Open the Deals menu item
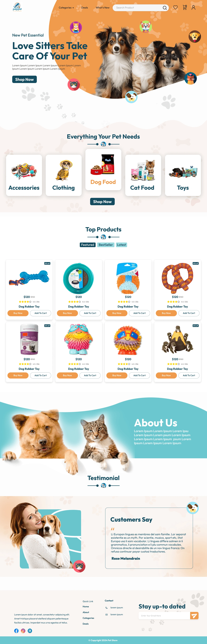This screenshot has width=207, height=644. click(85, 8)
